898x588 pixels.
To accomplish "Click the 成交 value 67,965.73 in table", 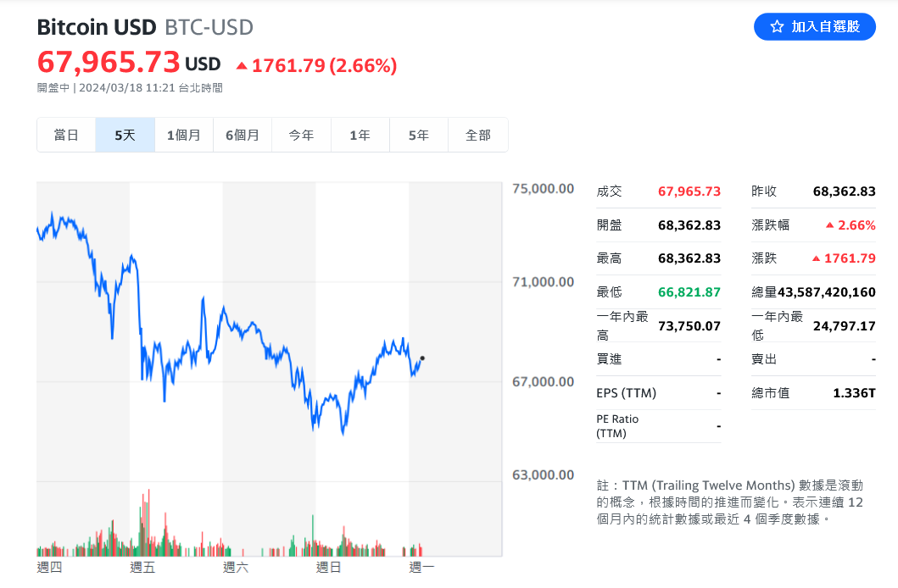I will 689,191.
